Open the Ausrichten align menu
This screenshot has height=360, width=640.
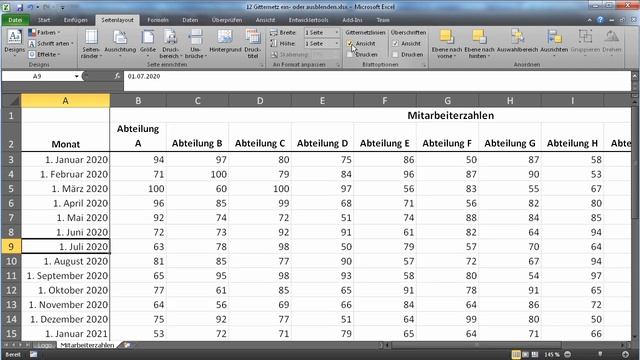point(554,43)
